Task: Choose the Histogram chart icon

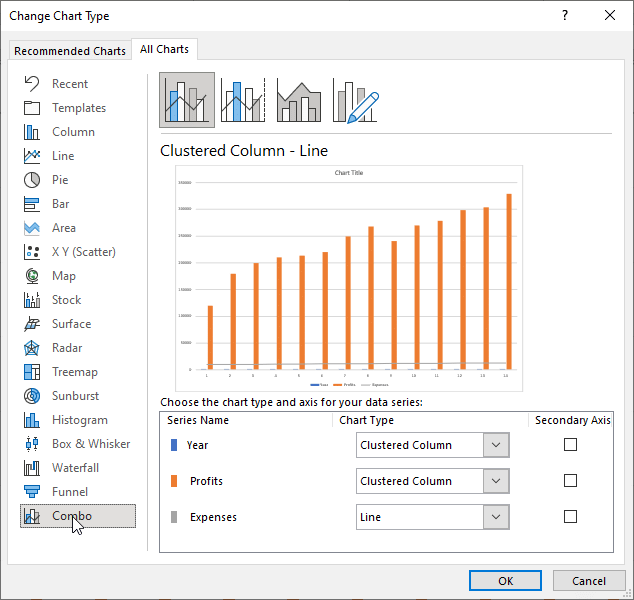Action: [32, 420]
